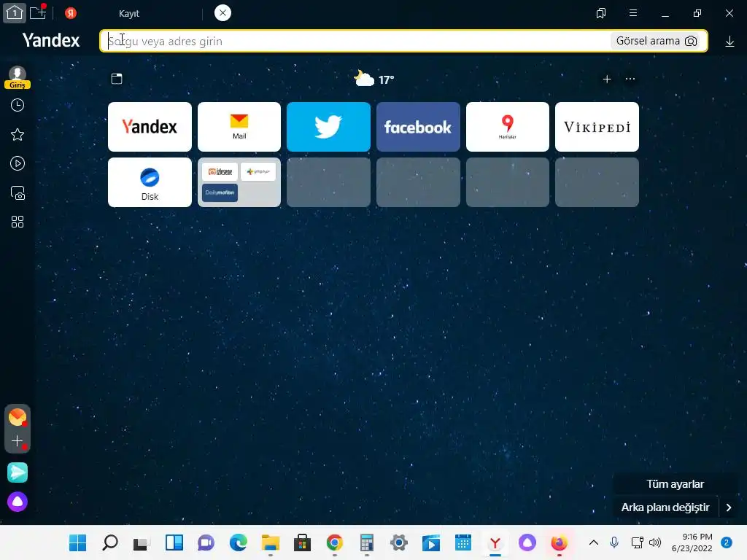Open the bookmarks collection icon in title bar

pyautogui.click(x=601, y=13)
